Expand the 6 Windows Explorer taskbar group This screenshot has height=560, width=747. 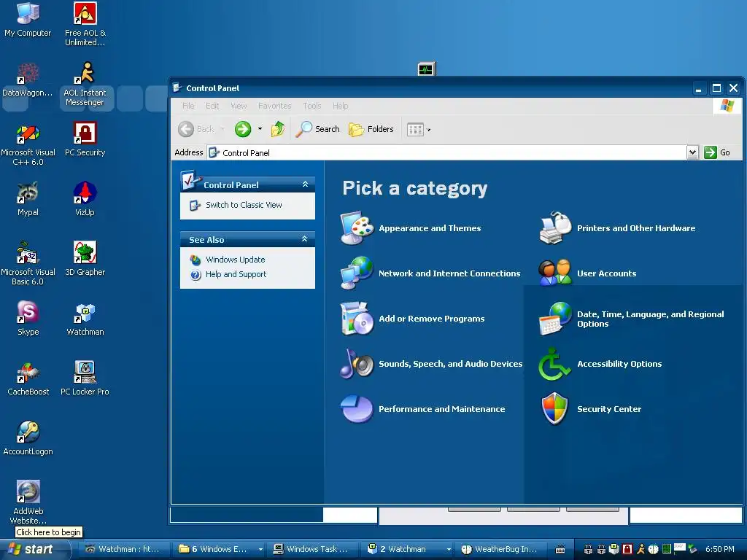260,549
